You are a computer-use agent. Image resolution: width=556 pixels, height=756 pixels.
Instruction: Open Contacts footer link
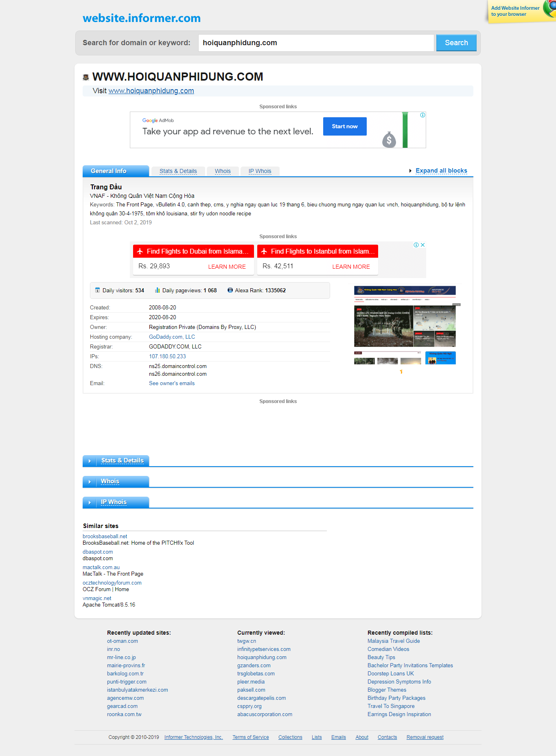387,737
